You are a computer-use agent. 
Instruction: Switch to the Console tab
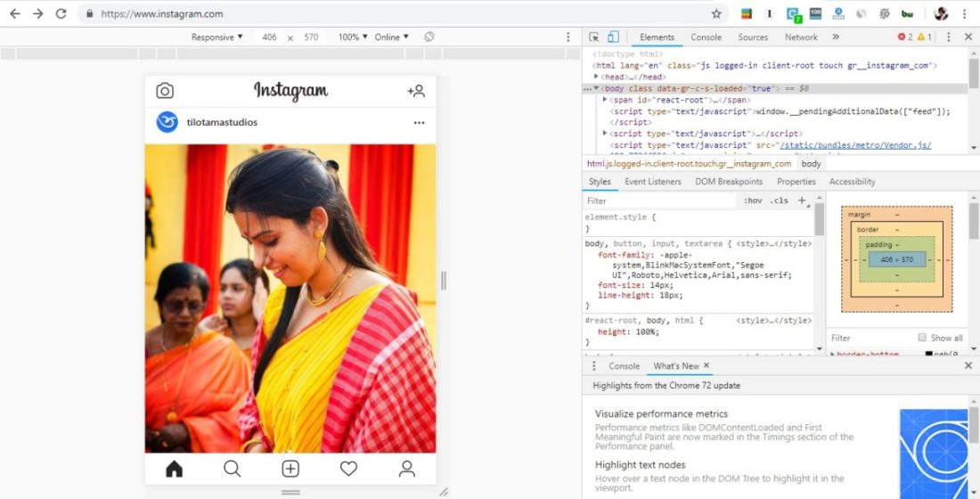(x=706, y=37)
